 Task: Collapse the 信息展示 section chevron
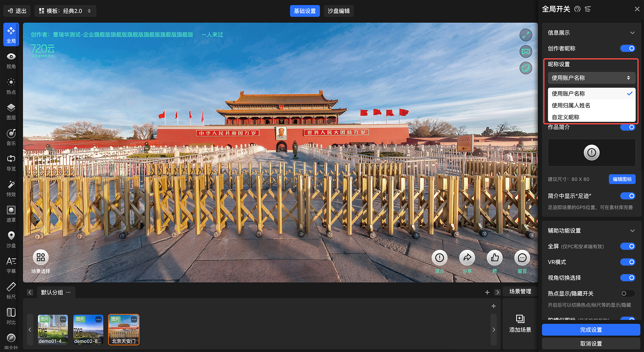coord(632,33)
